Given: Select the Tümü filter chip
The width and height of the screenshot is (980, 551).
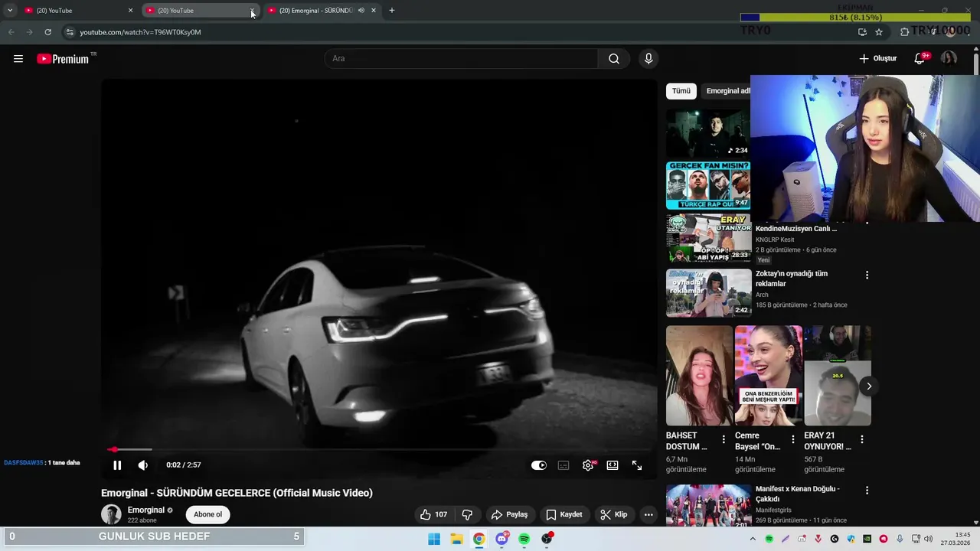Looking at the screenshot, I should click(681, 91).
